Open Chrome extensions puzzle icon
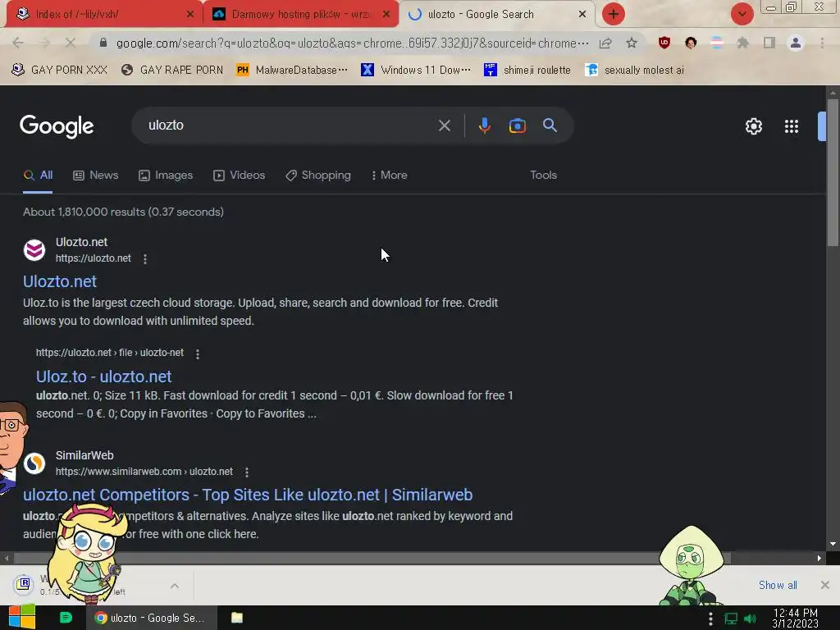This screenshot has width=840, height=630. tap(742, 43)
